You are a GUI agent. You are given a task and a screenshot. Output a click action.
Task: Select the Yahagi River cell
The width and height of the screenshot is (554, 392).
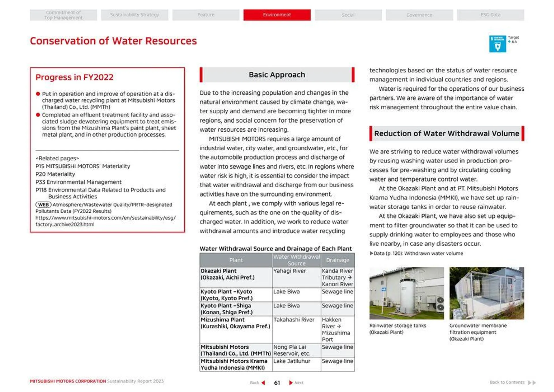(297, 277)
